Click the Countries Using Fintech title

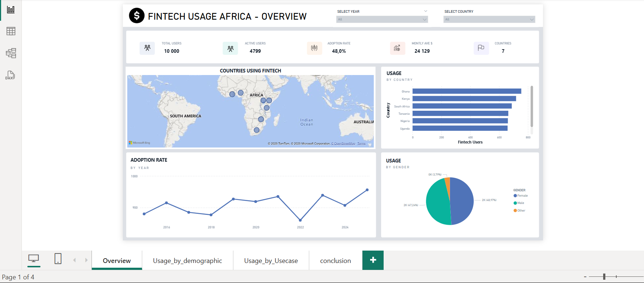pyautogui.click(x=251, y=71)
